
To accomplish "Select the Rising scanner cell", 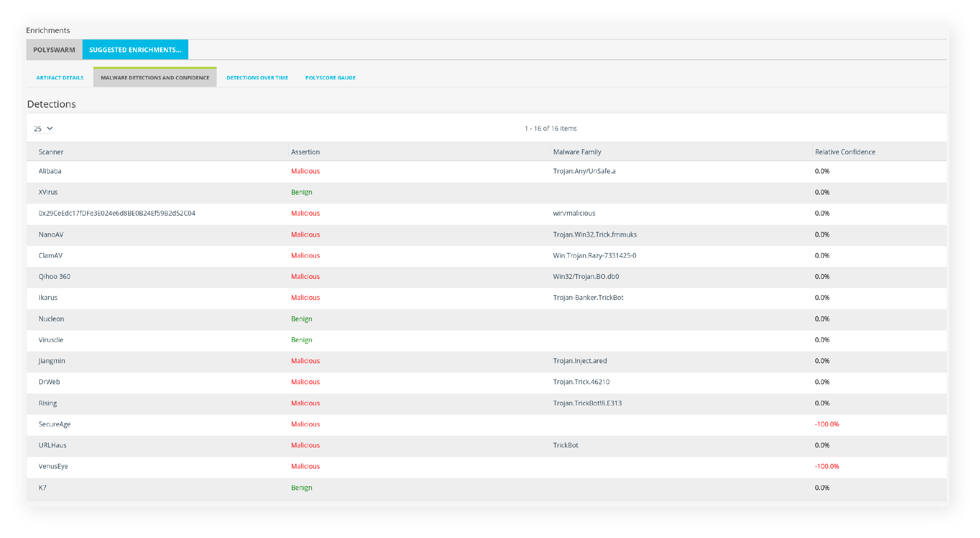I will pyautogui.click(x=48, y=403).
